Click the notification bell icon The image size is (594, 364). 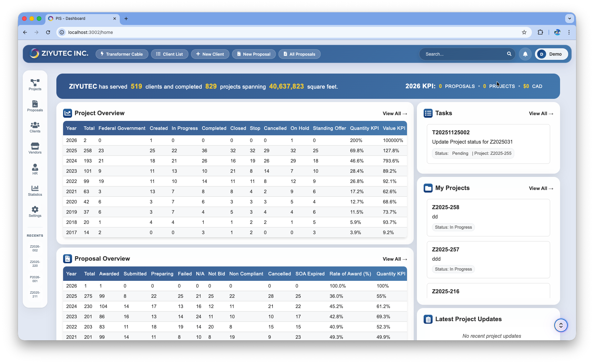(525, 54)
